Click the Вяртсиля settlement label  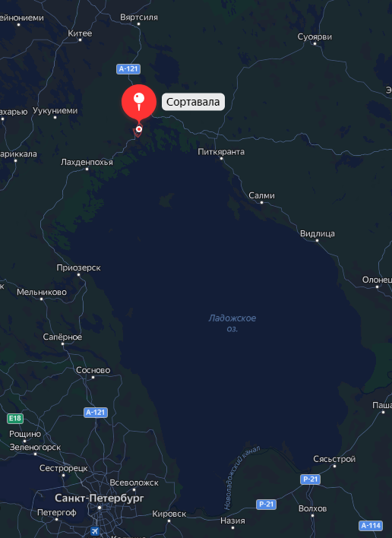point(139,17)
